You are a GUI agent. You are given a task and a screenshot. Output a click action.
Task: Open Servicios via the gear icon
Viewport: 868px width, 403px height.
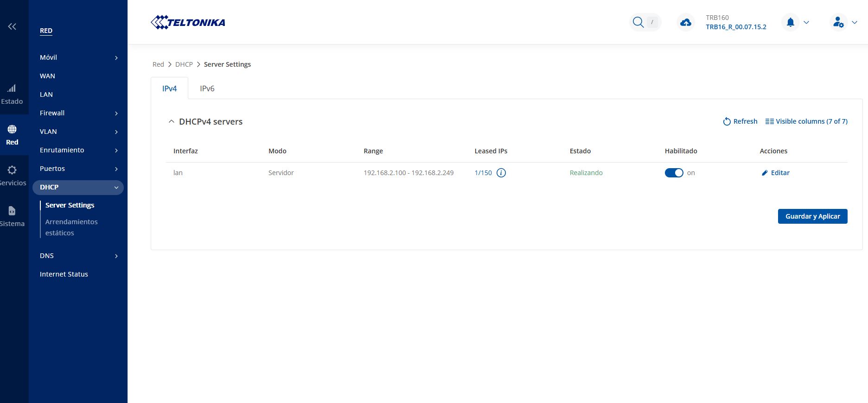tap(12, 170)
